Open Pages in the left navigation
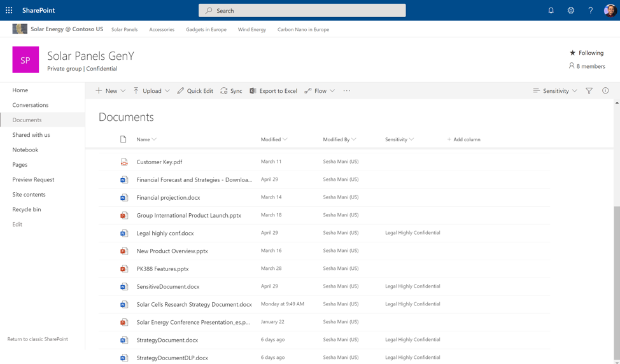Image resolution: width=620 pixels, height=364 pixels. pyautogui.click(x=20, y=165)
